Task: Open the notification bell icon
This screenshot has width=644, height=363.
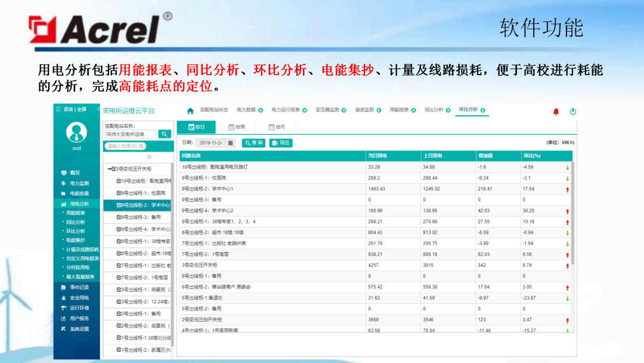Action: point(556,112)
